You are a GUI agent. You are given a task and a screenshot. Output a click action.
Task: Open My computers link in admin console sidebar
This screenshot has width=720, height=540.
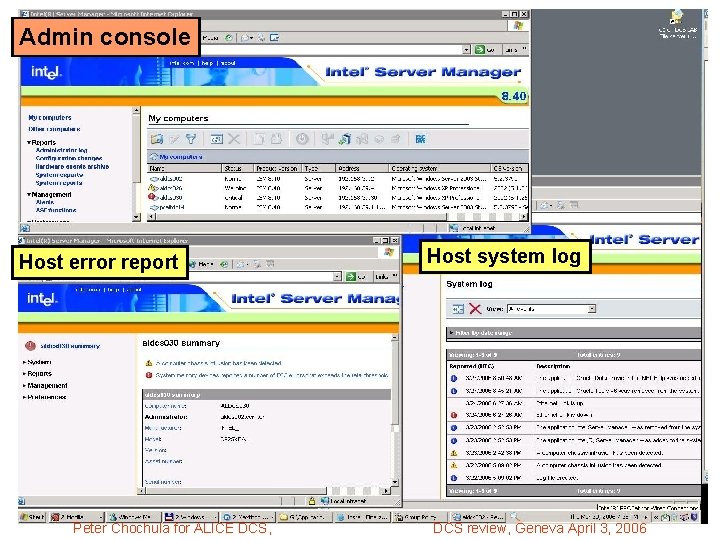pos(50,118)
